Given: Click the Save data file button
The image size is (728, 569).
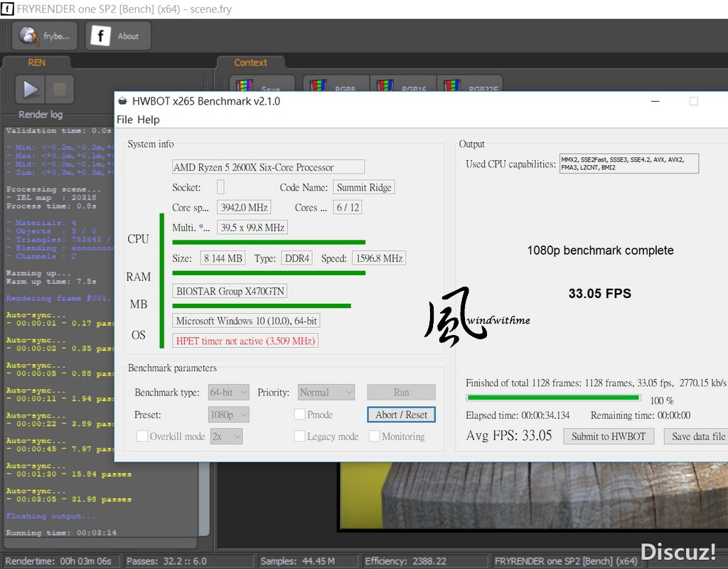Looking at the screenshot, I should 696,436.
